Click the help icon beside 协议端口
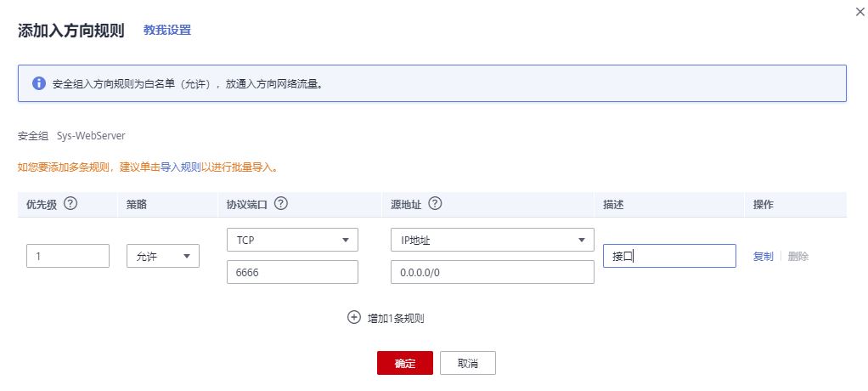The image size is (868, 391). tap(280, 204)
